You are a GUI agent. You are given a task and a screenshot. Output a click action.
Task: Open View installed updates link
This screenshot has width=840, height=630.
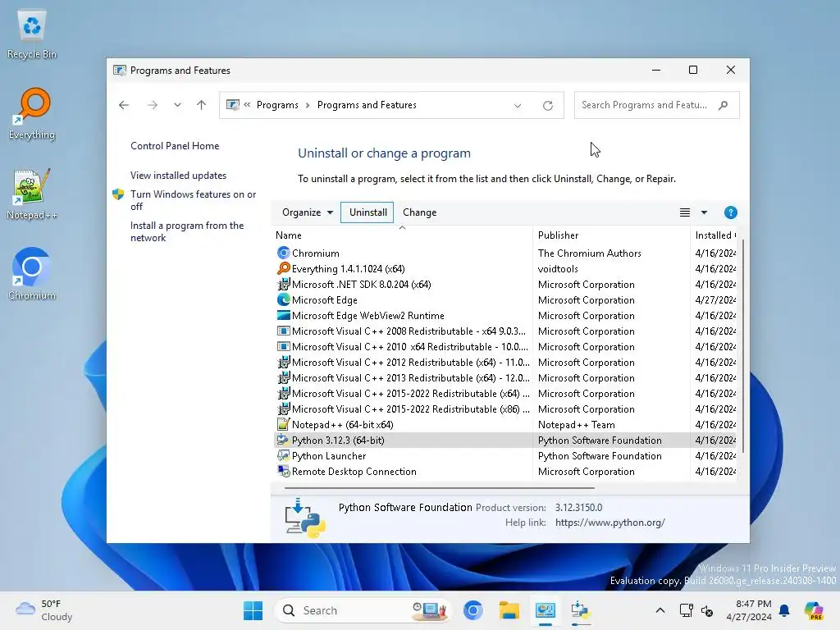[178, 176]
